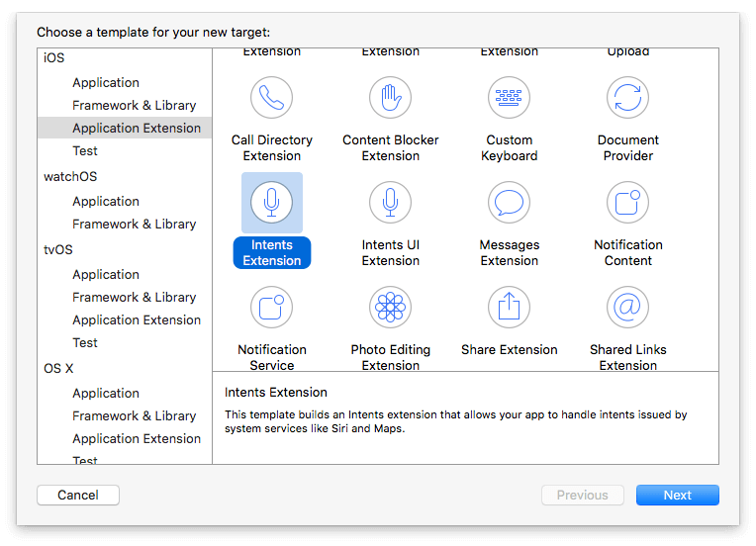Screen dimensions: 756x546
Task: Choose the Intents UI Extension icon
Action: (x=391, y=203)
